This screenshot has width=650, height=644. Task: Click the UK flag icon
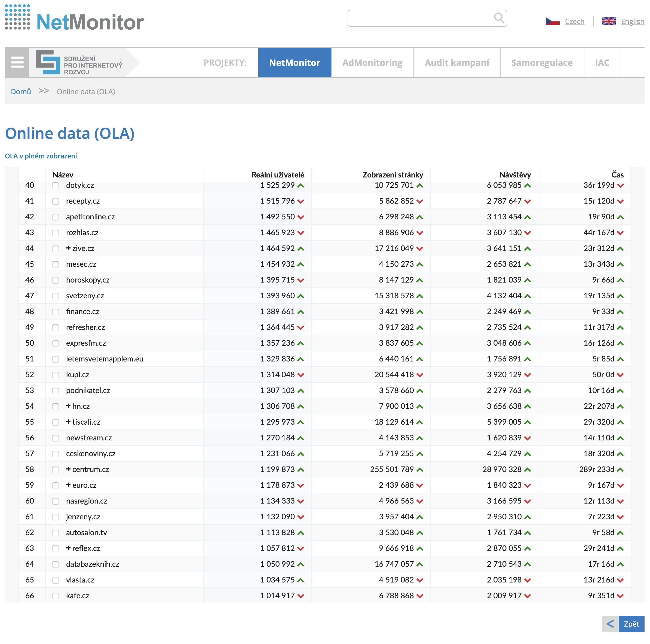coord(608,22)
